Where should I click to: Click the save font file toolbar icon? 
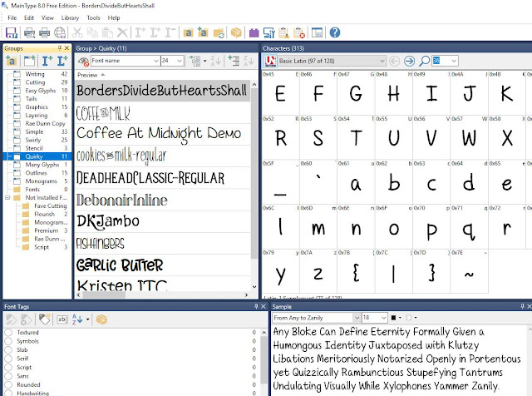point(12,33)
